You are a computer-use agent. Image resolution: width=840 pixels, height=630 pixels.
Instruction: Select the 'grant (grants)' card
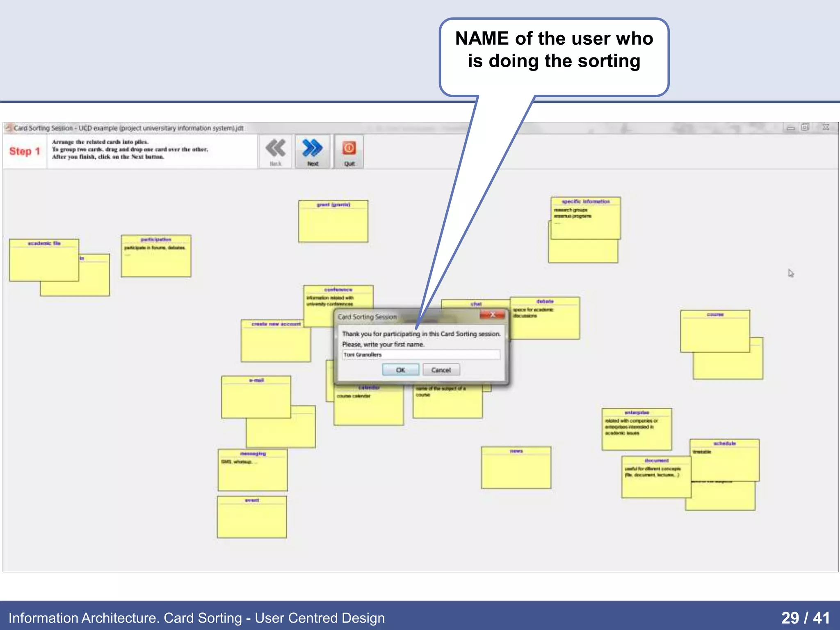333,221
